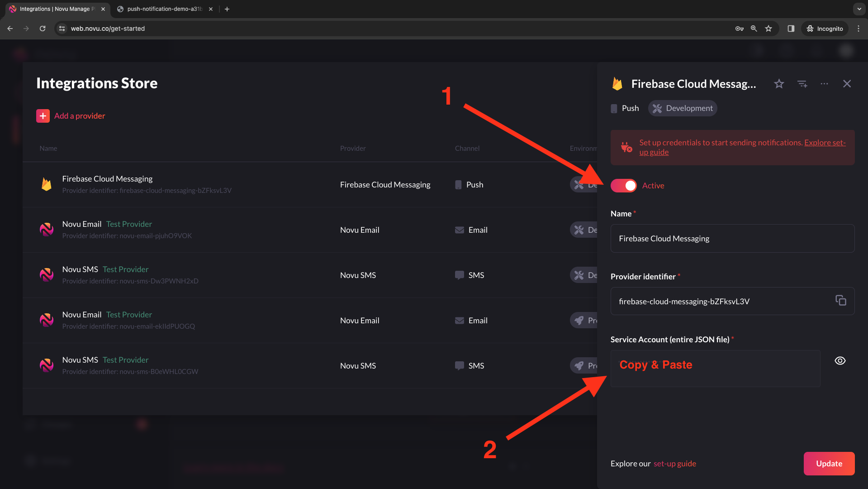This screenshot has width=868, height=489.
Task: Click the address bar URL
Action: [x=108, y=29]
